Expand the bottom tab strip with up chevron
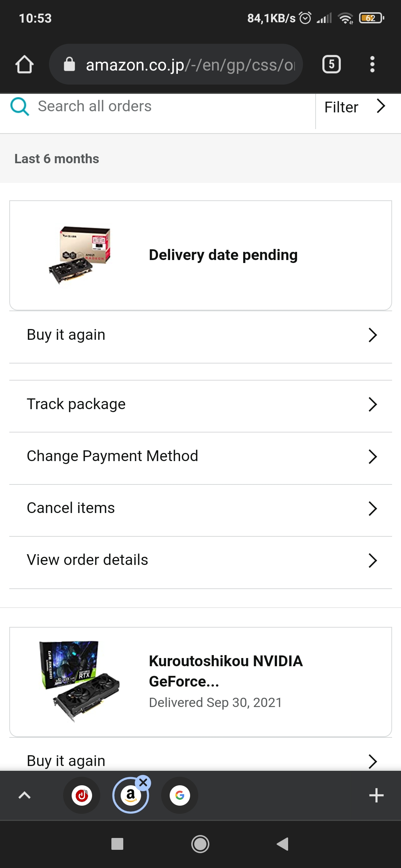The height and width of the screenshot is (868, 401). (25, 795)
